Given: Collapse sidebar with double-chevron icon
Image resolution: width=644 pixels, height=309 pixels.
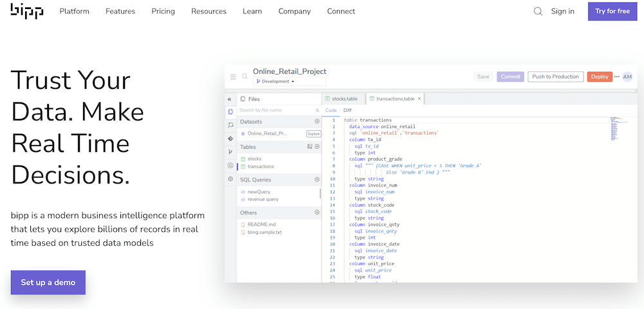Looking at the screenshot, I should pyautogui.click(x=229, y=99).
